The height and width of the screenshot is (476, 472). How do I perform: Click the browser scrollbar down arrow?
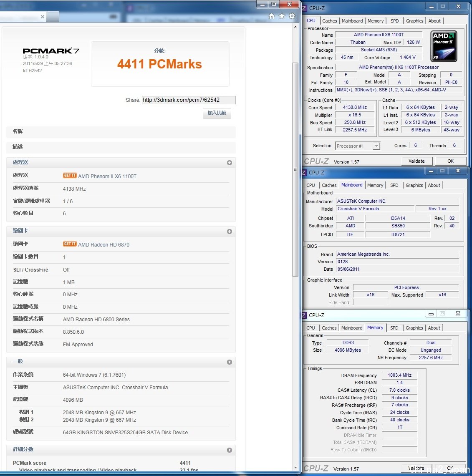coord(295,468)
